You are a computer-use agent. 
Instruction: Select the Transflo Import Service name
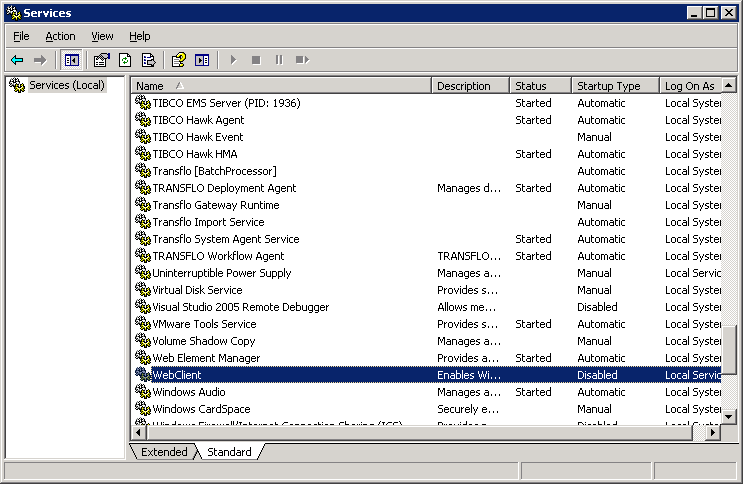(208, 222)
